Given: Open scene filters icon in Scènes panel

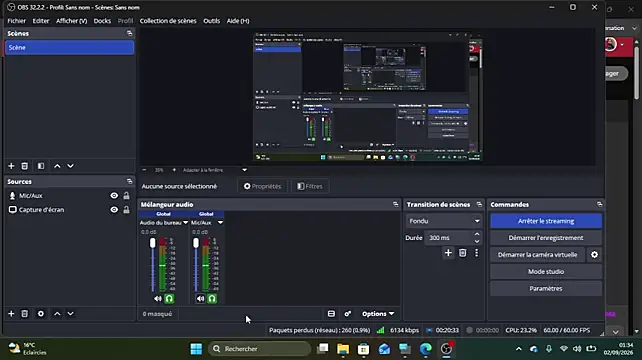Looking at the screenshot, I should pos(41,166).
